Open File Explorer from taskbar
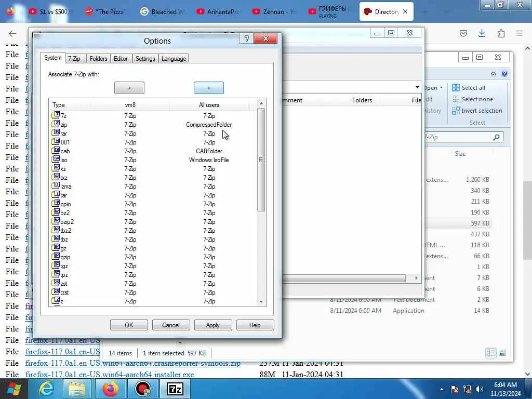 coord(77,389)
